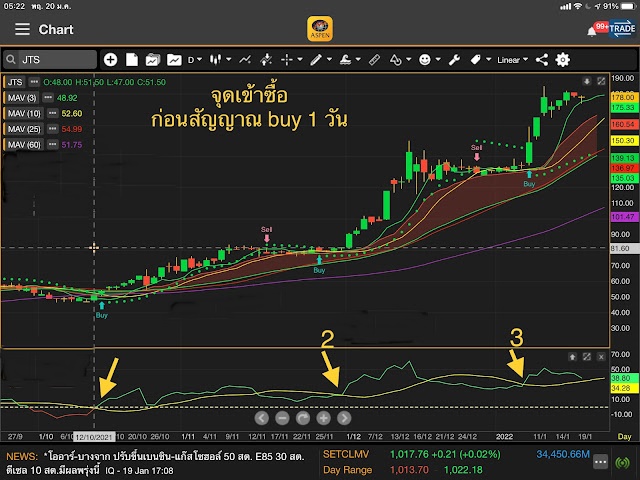Go to next chart period arrow
The height and width of the screenshot is (480, 640).
pos(344,418)
